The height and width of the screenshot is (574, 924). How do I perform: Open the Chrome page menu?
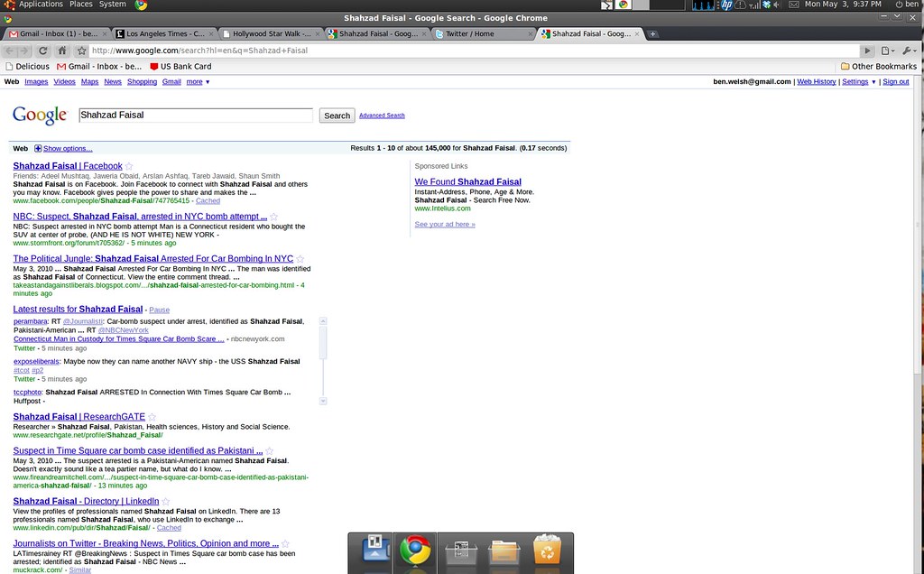[x=888, y=51]
